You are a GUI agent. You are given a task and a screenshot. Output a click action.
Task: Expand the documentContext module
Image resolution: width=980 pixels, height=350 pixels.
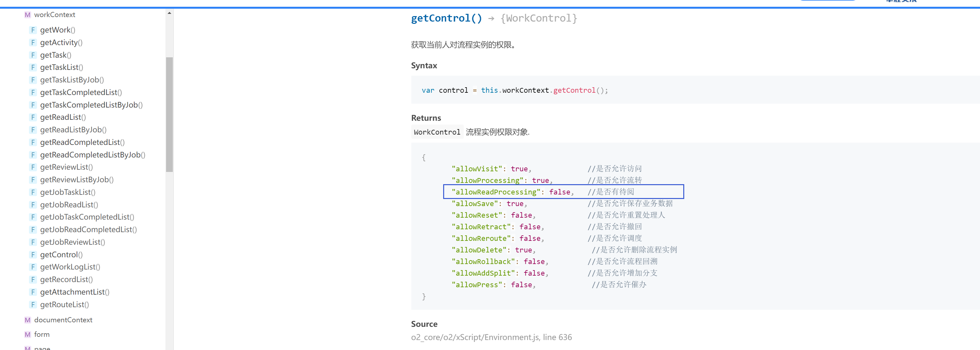[63, 320]
